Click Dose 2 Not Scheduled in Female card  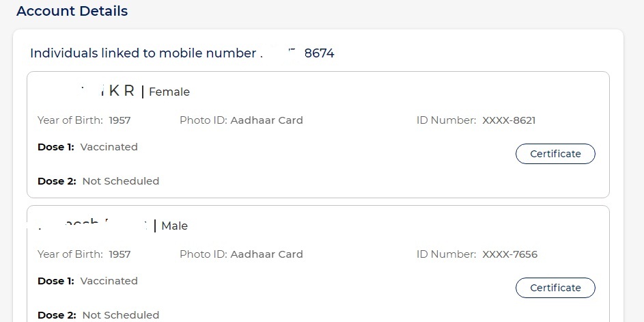coord(120,181)
